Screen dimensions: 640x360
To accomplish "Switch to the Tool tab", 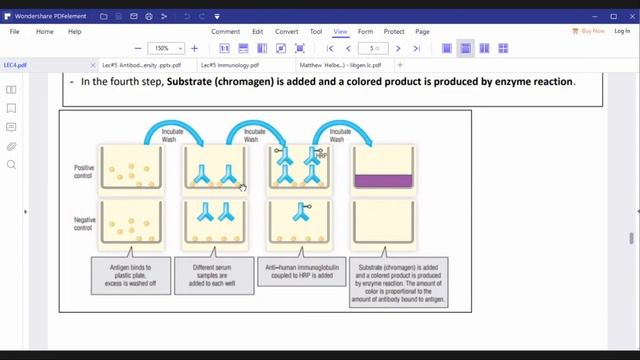I will (x=316, y=31).
